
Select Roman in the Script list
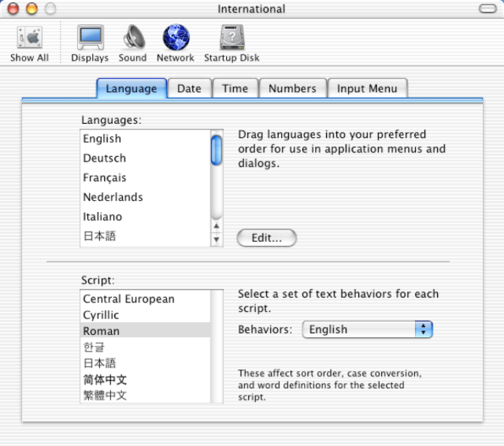pos(145,331)
